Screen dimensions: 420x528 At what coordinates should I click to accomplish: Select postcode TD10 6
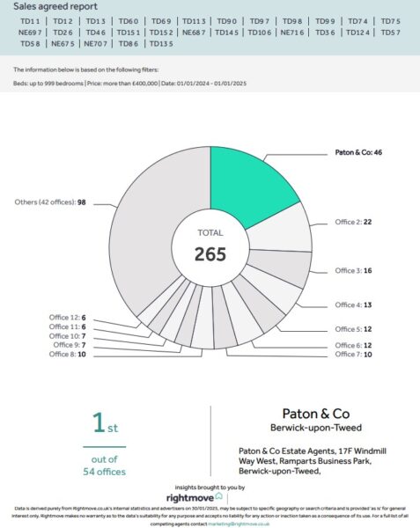(260, 33)
